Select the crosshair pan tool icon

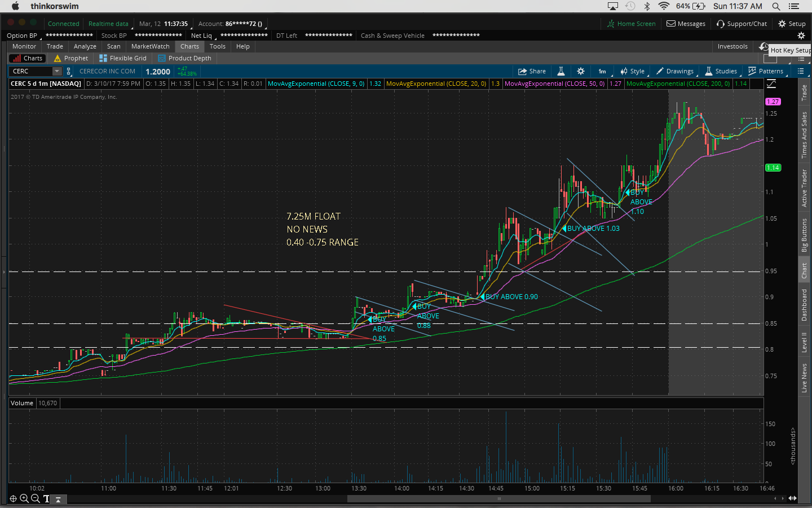[x=13, y=498]
